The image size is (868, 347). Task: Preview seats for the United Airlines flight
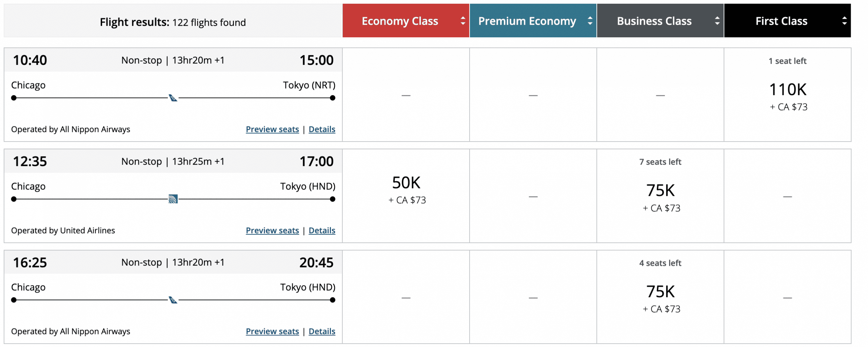pyautogui.click(x=272, y=231)
